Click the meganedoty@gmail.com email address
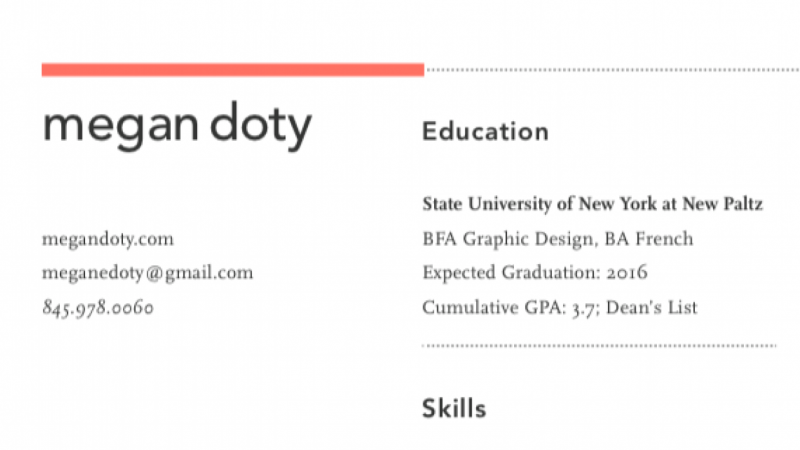800x450 pixels. 147,273
